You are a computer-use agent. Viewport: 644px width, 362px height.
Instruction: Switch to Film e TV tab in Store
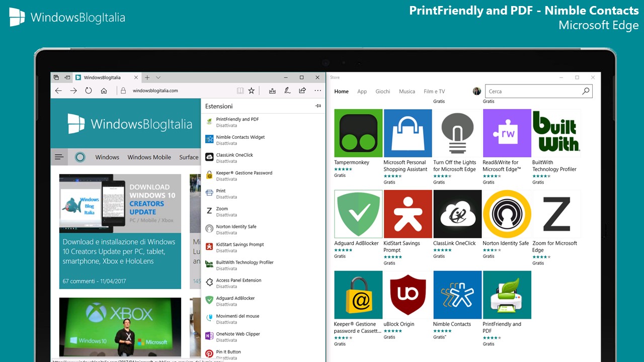(434, 92)
